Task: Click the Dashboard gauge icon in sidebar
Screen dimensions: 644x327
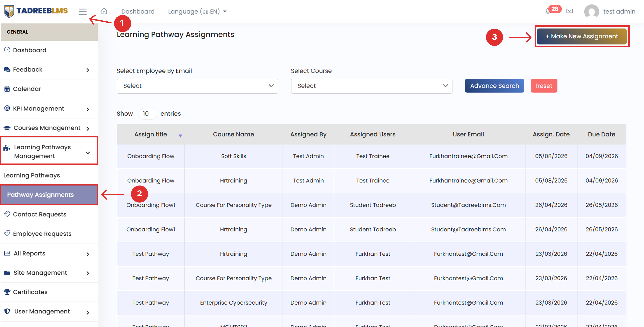Action: [7, 50]
